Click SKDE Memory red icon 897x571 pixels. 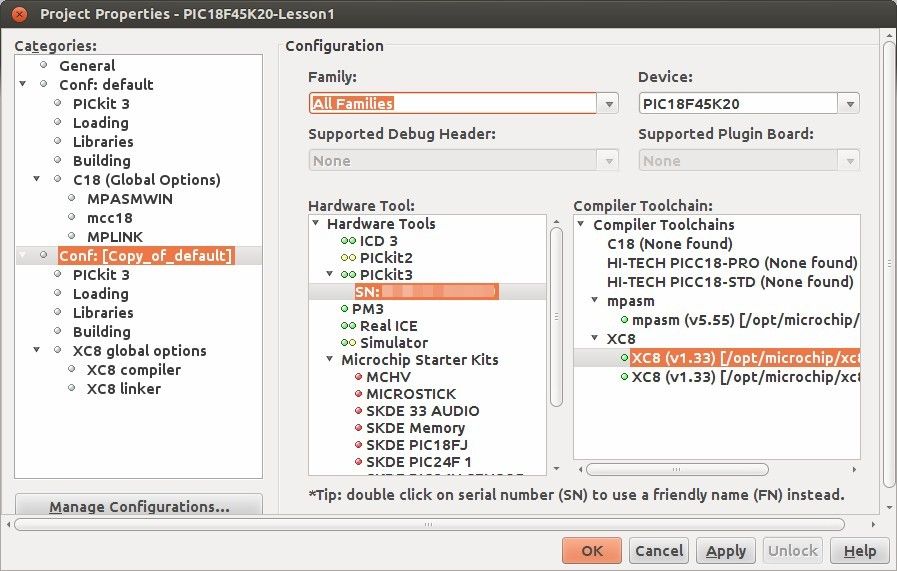pyautogui.click(x=359, y=428)
